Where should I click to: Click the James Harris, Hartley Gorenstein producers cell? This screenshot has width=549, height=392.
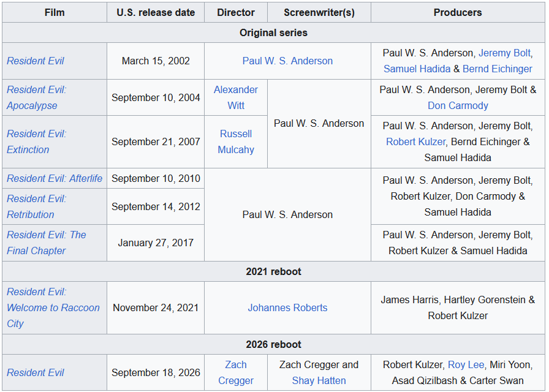458,307
